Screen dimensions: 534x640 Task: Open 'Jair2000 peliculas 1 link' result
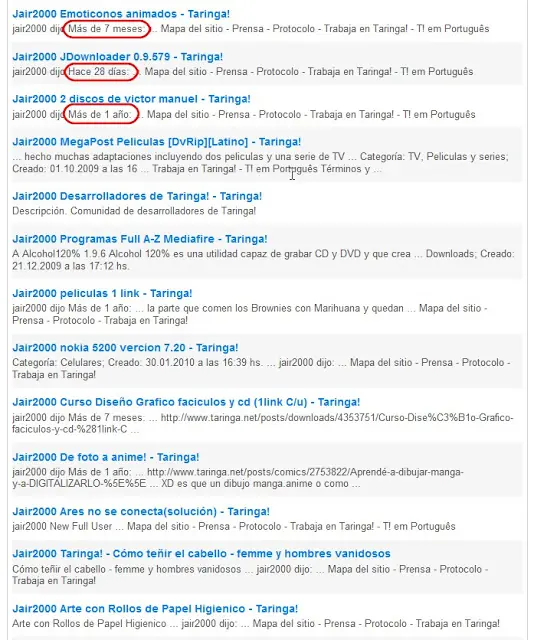(x=102, y=293)
